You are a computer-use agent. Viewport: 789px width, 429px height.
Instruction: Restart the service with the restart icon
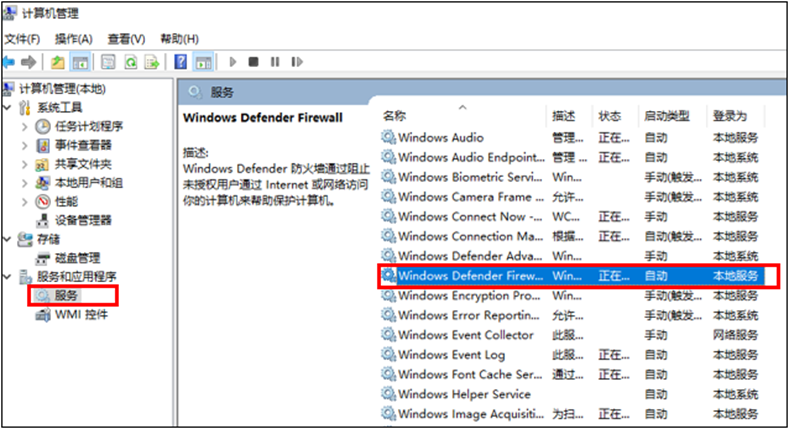click(x=295, y=62)
